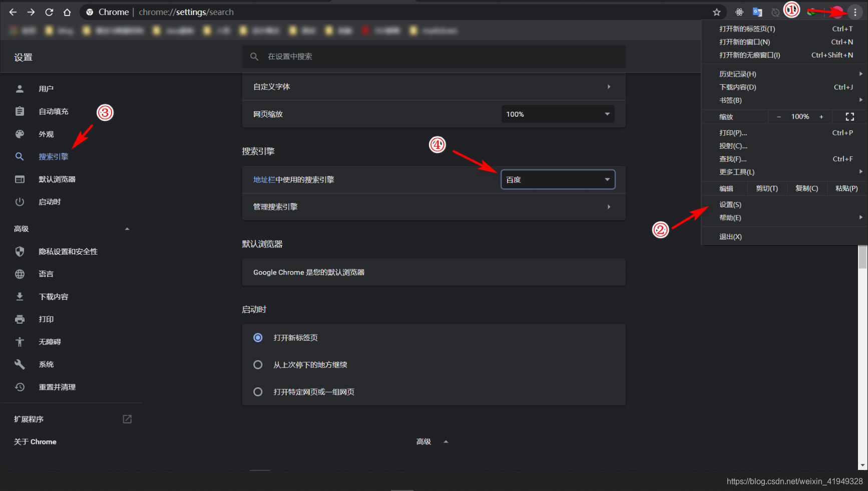This screenshot has height=491, width=868.
Task: Click 剪切(T) in edit row
Action: click(x=767, y=188)
